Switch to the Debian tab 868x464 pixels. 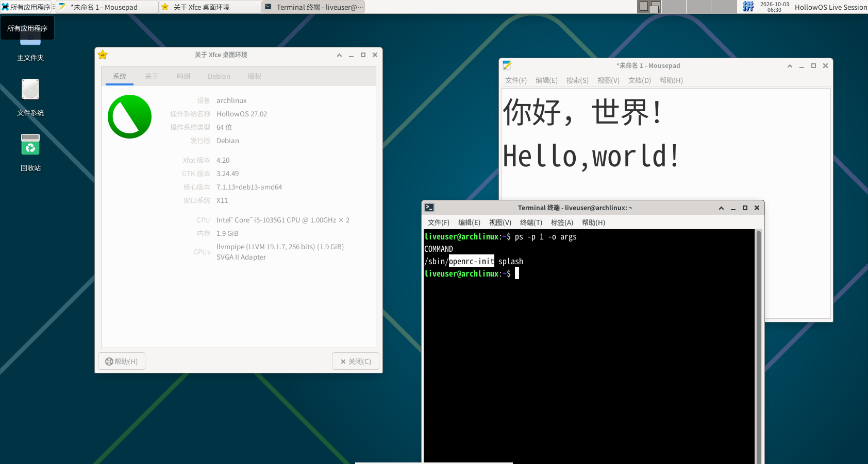point(219,76)
